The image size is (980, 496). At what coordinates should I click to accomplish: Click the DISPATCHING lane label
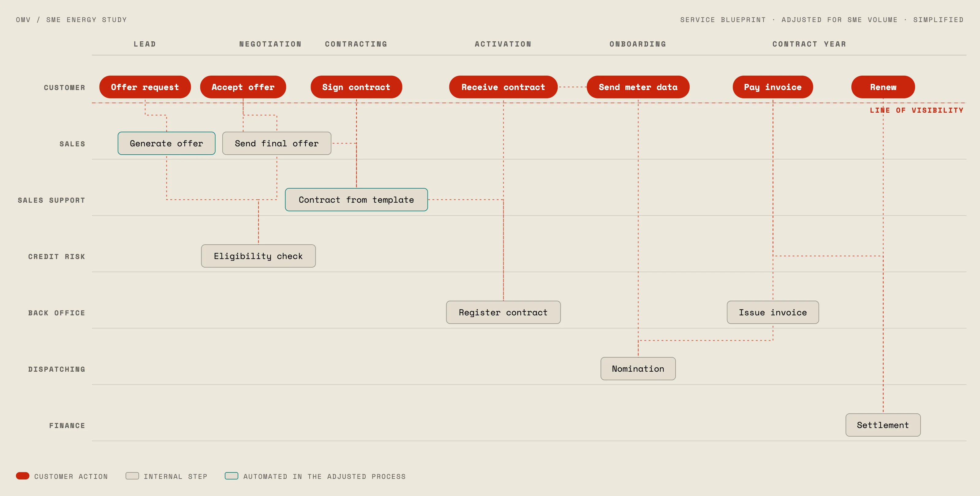click(x=57, y=369)
